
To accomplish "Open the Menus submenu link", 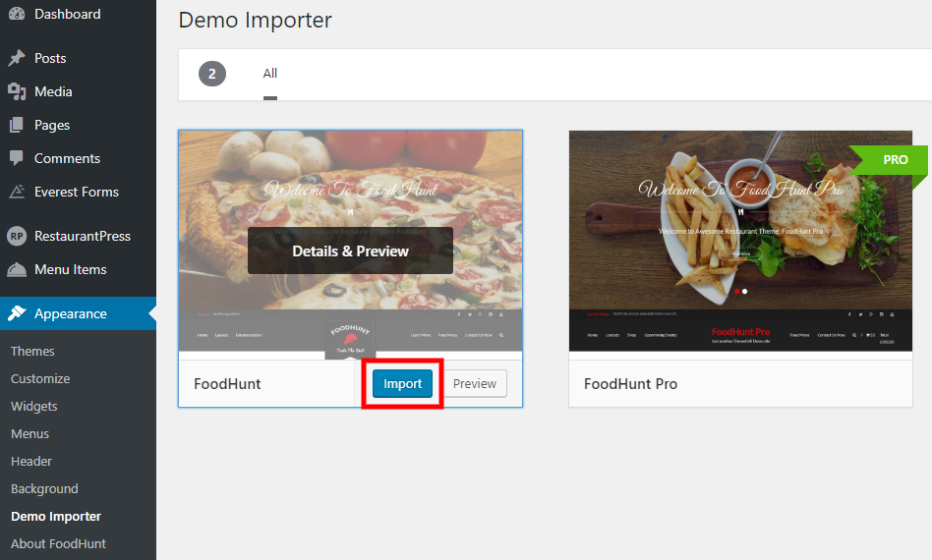I will [x=29, y=433].
